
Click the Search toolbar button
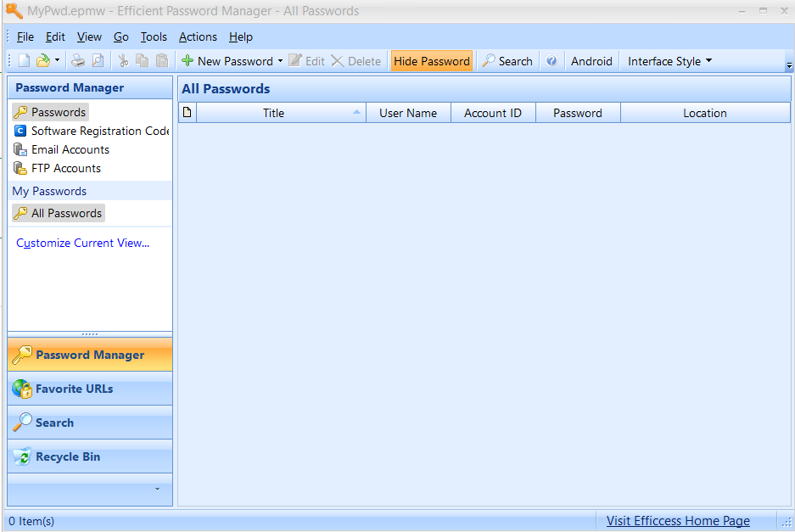(x=507, y=61)
